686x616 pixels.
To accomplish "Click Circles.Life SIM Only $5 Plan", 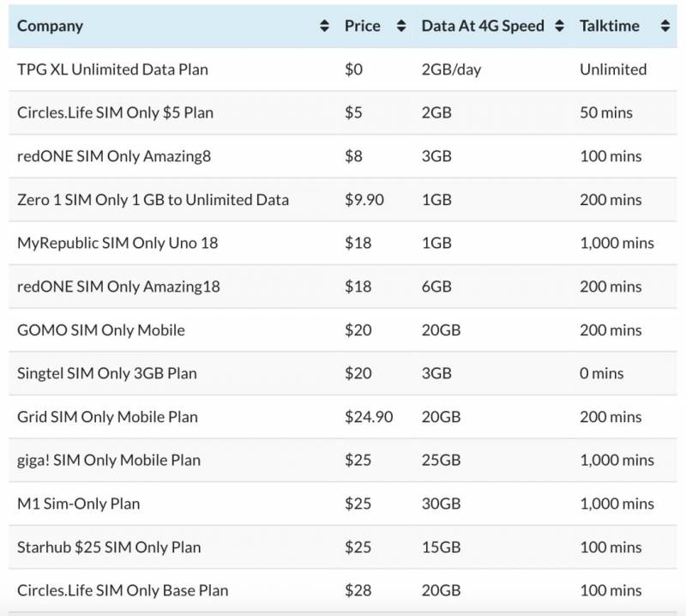I will 115,112.
